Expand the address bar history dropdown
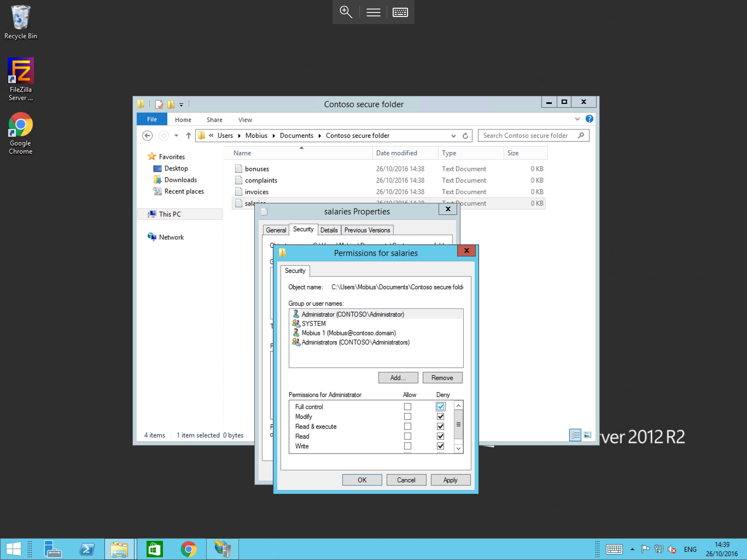Image resolution: width=747 pixels, height=560 pixels. [453, 136]
